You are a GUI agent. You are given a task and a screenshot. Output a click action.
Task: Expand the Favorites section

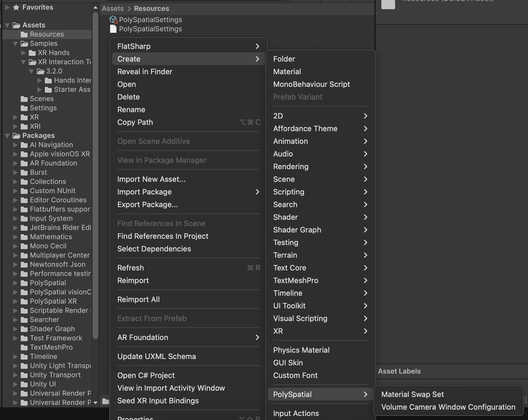[x=7, y=7]
